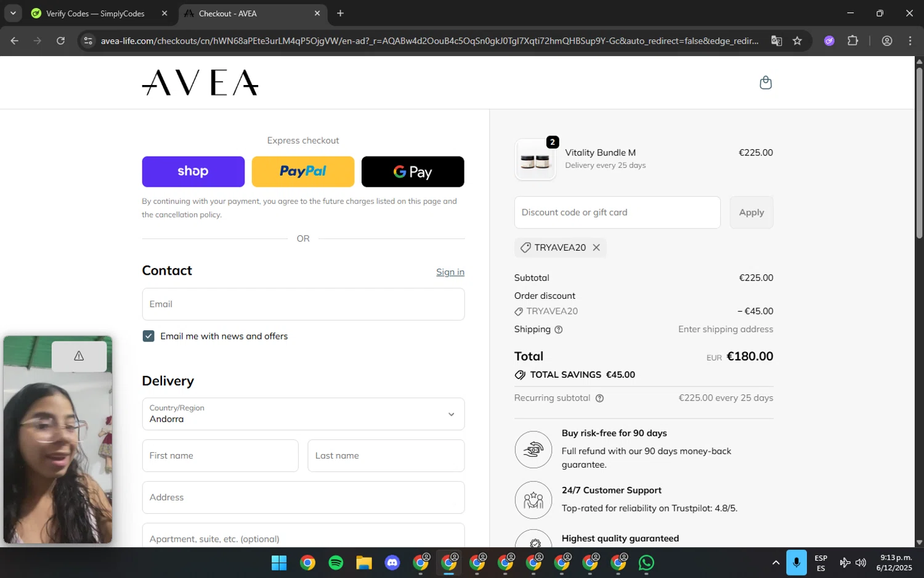Focus the Apartment, suite field
Screen dimensions: 924x578
click(x=303, y=536)
